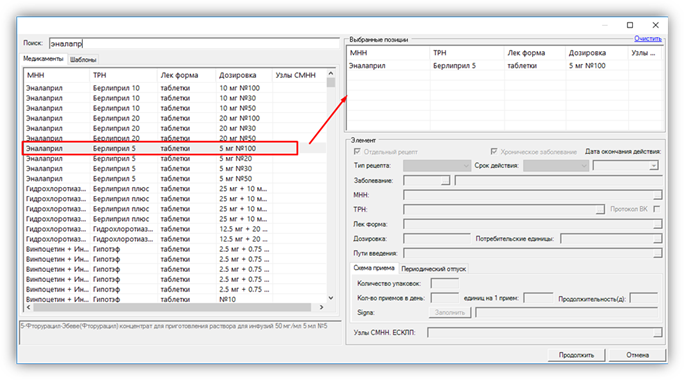
Task: Select the Берлиприл 5 row with 5 мг №30
Action: (x=175, y=168)
